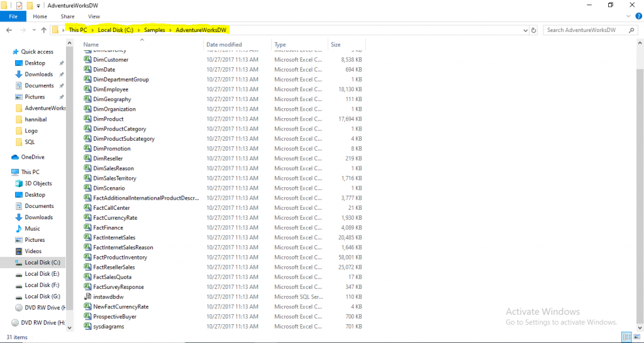Go to Local Disk (C:) in breadcrumb
Screen dimensions: 644x343
(116, 30)
